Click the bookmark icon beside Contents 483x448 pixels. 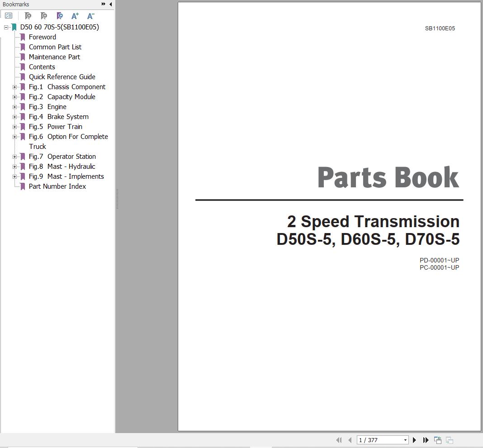coord(23,67)
